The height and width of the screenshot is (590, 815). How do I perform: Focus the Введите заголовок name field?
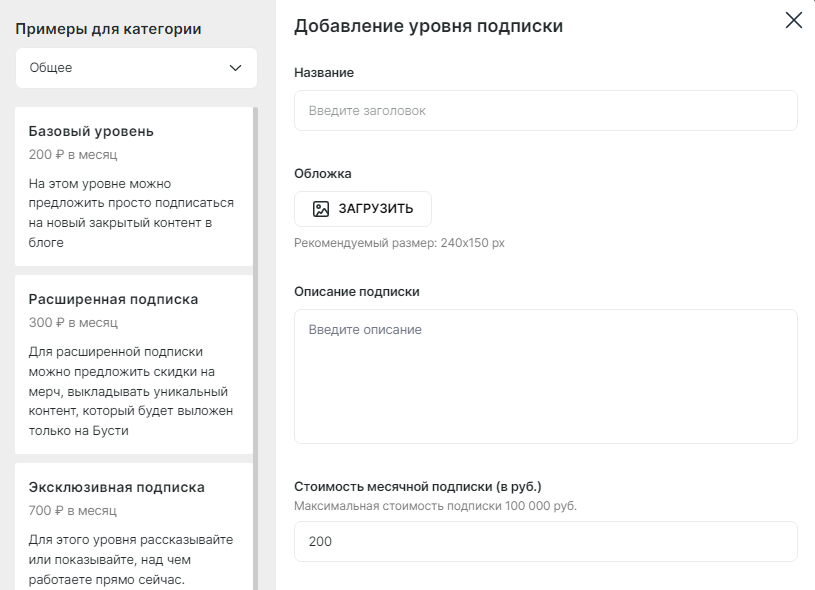tap(546, 111)
